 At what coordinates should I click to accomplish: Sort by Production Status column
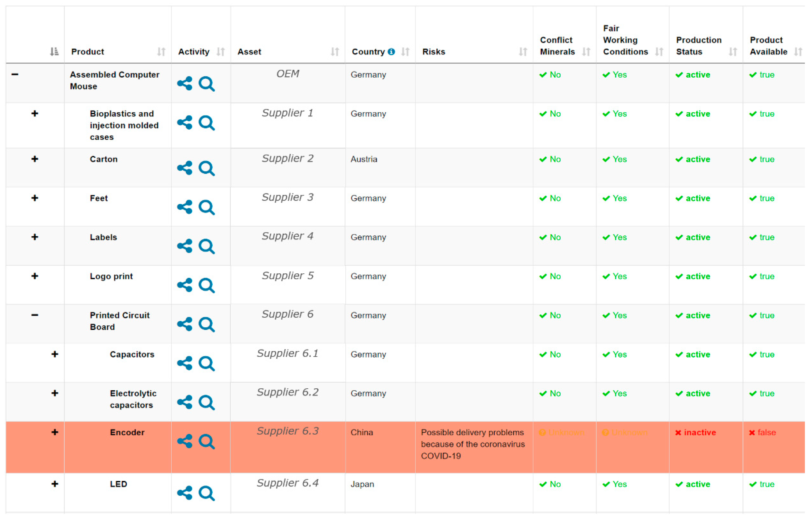[x=733, y=52]
